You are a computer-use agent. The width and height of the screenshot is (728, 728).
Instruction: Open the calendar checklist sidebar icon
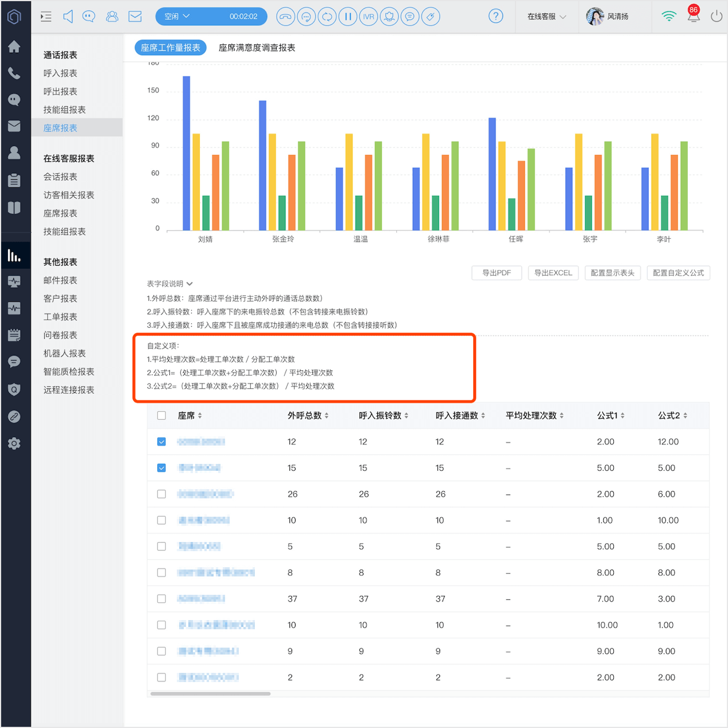[14, 335]
